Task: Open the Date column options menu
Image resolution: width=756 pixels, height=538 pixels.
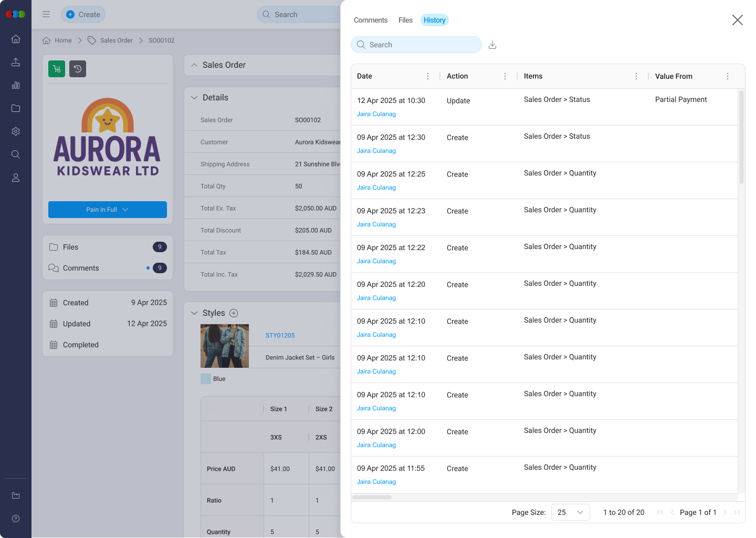Action: pos(428,76)
